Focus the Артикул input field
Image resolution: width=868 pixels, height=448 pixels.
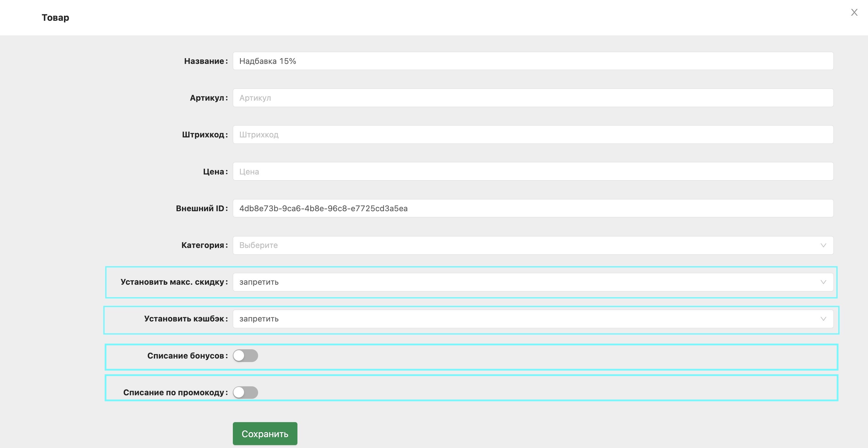(x=533, y=97)
